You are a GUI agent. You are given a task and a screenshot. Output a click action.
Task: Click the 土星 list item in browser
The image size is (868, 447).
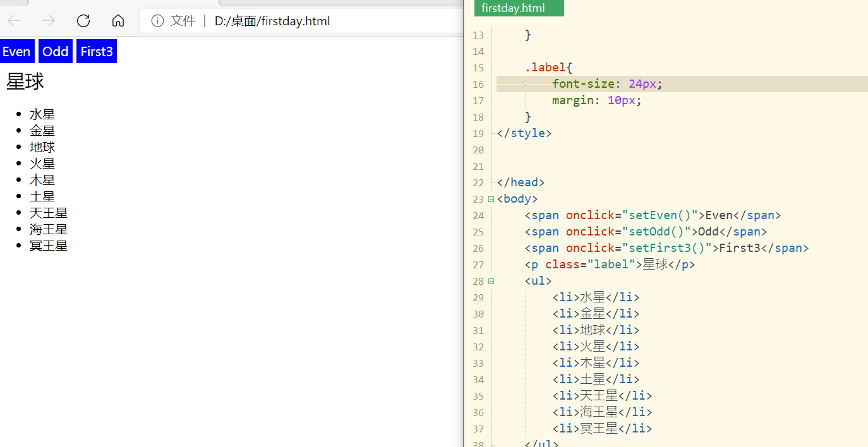(x=42, y=196)
